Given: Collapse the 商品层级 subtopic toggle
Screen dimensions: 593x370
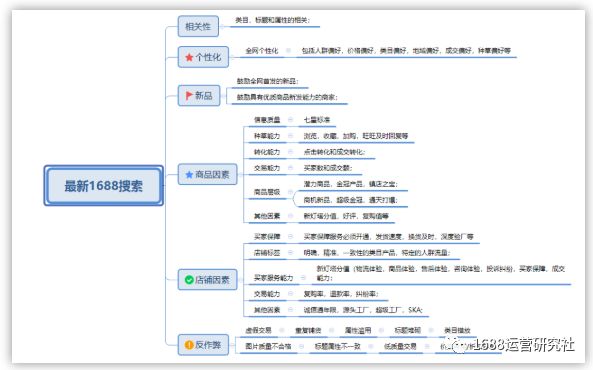Looking at the screenshot, I should point(290,192).
